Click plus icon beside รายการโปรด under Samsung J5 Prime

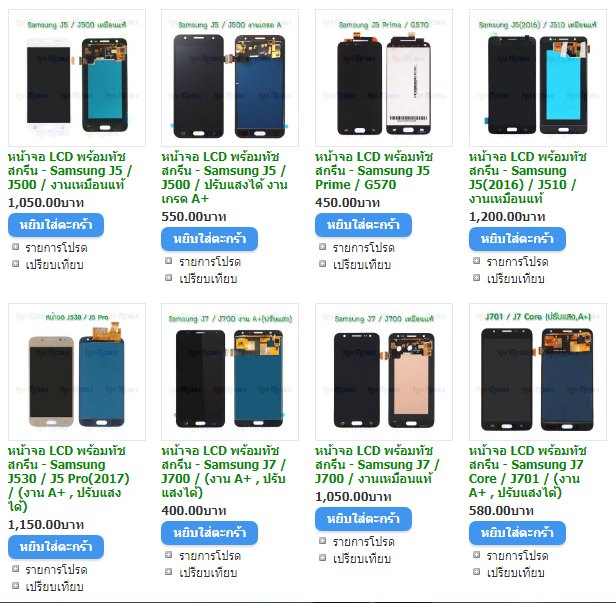click(x=323, y=247)
